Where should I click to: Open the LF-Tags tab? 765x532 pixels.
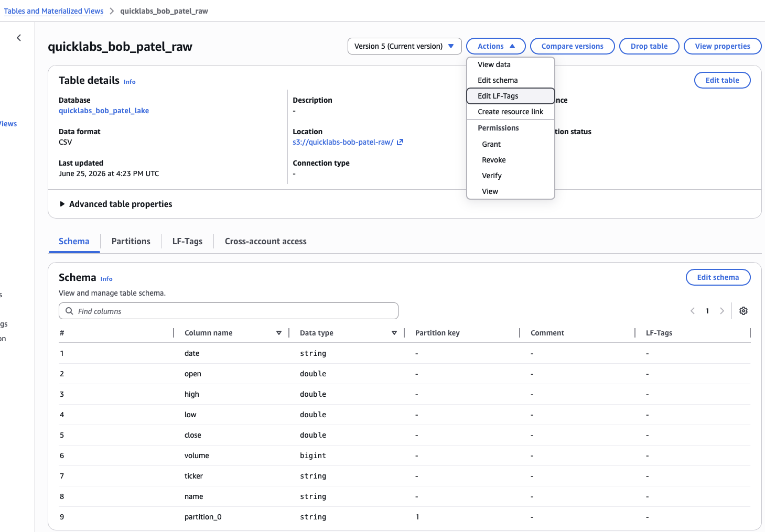coord(187,241)
